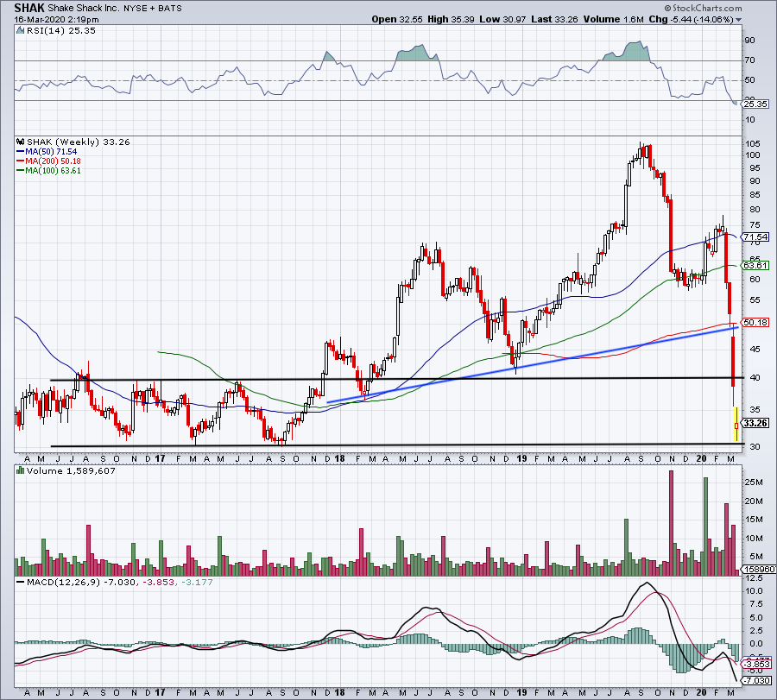Click the NYSE + BATS exchange label
777x700 pixels.
[153, 9]
